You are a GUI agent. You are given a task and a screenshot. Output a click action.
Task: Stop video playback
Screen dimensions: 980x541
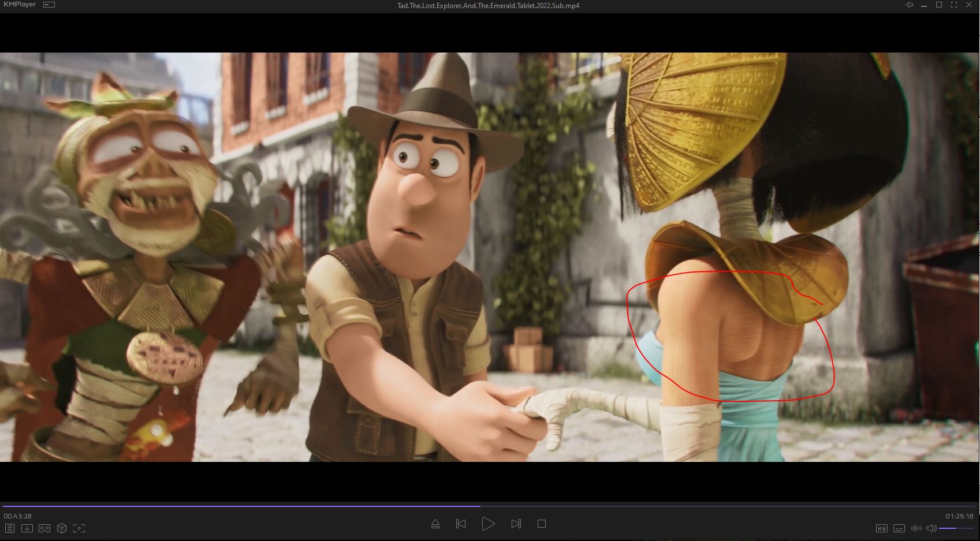pyautogui.click(x=542, y=524)
